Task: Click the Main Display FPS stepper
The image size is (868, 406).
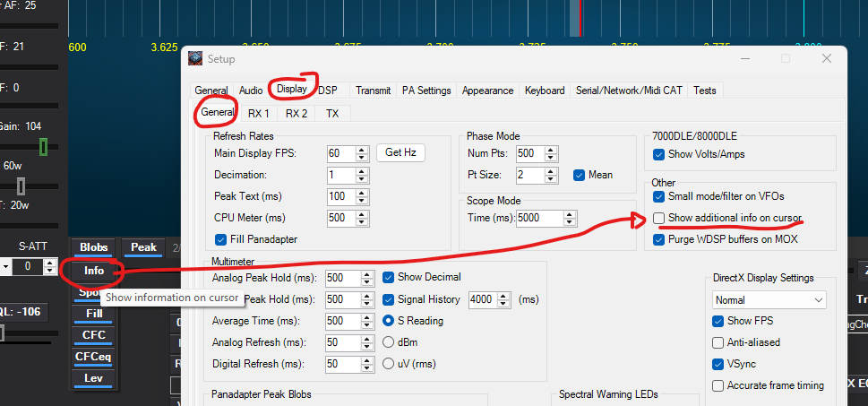Action: (362, 153)
